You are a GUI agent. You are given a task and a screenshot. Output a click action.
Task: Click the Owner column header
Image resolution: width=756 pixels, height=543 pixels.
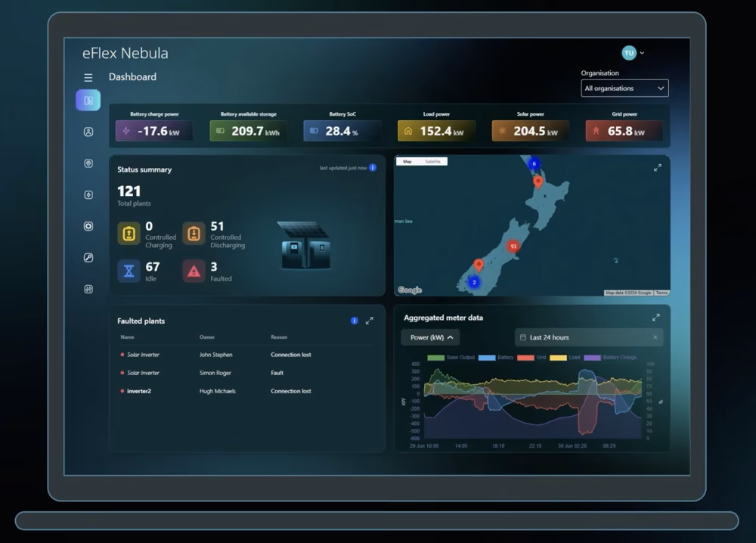207,337
